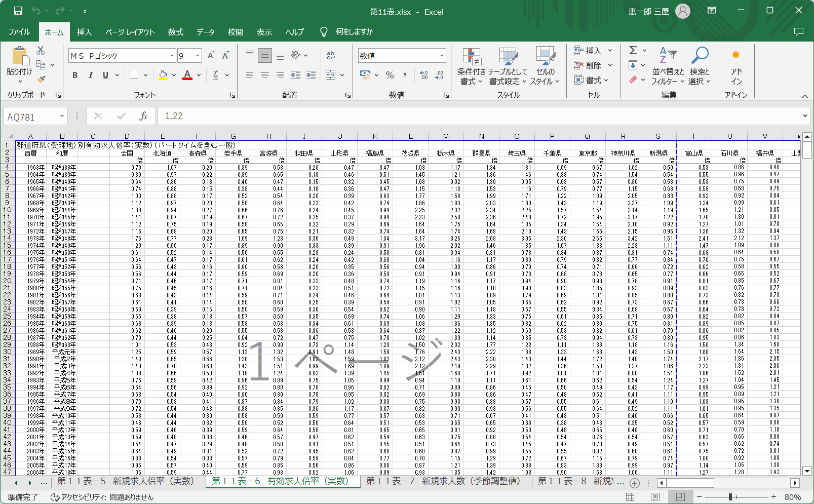Open テーブルとして書式設定 format as table

coord(508,66)
